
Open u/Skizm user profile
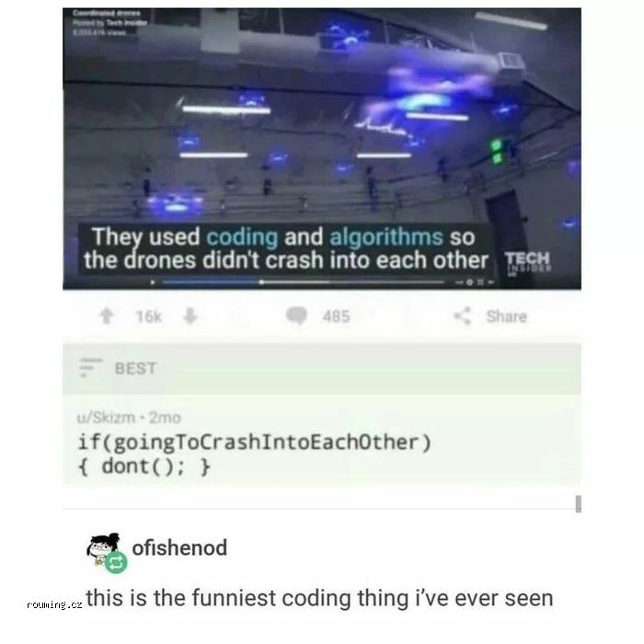point(106,418)
